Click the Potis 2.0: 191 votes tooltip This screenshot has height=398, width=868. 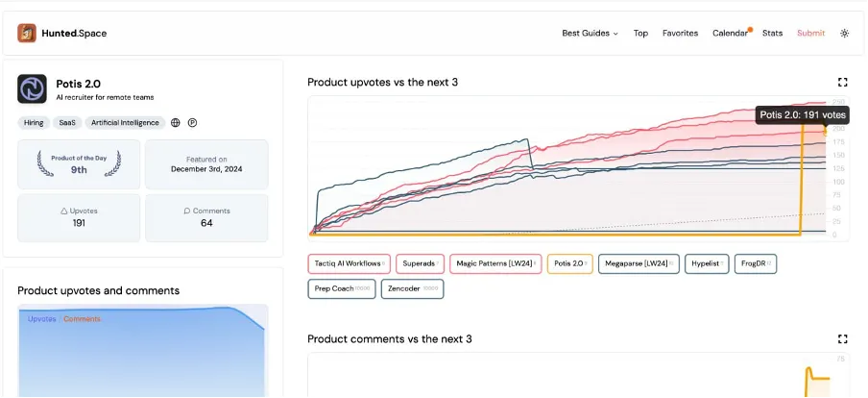[x=803, y=115]
